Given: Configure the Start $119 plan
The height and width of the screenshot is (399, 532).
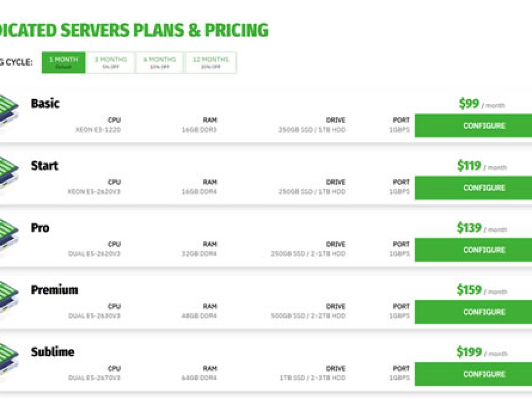Looking at the screenshot, I should pyautogui.click(x=473, y=188).
